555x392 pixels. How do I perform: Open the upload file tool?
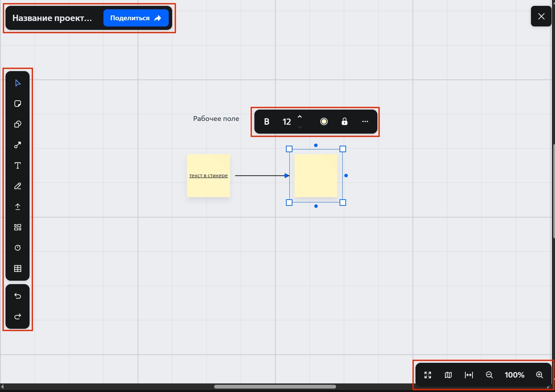click(x=18, y=207)
